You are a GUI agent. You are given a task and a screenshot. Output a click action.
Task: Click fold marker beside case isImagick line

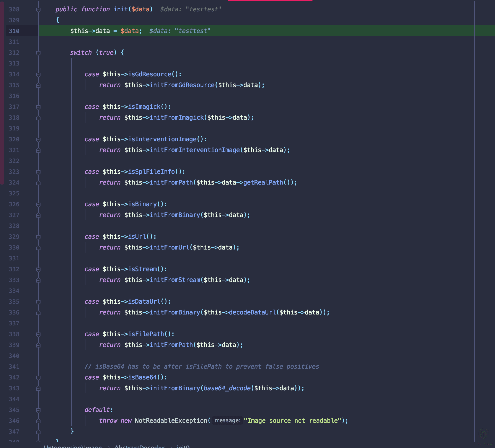coord(38,107)
